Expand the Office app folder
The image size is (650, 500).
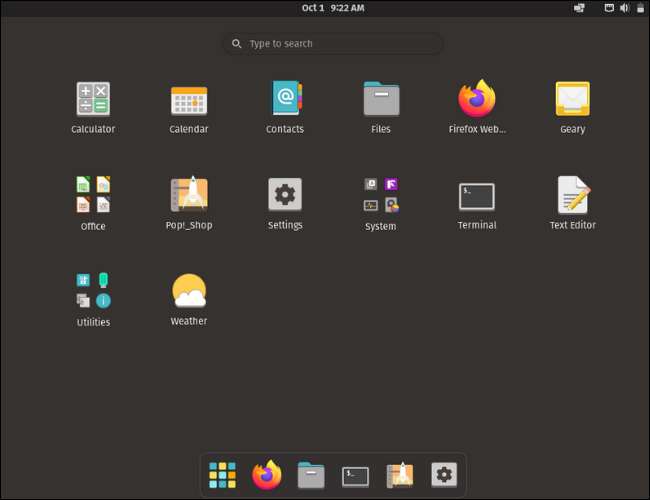[x=93, y=196]
